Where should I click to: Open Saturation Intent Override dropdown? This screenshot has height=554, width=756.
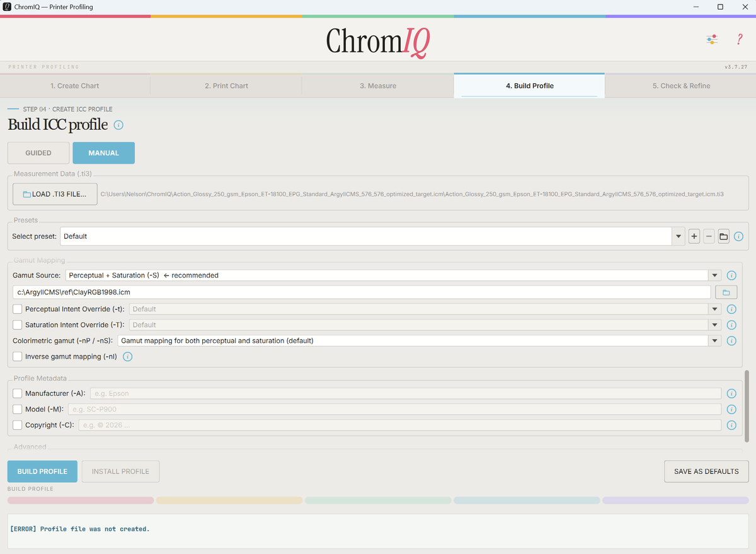click(x=425, y=325)
